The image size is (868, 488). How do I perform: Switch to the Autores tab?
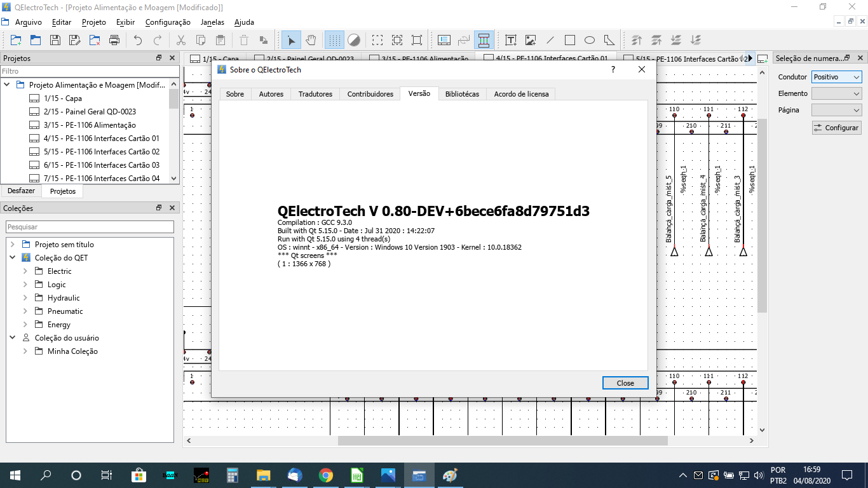pyautogui.click(x=271, y=94)
